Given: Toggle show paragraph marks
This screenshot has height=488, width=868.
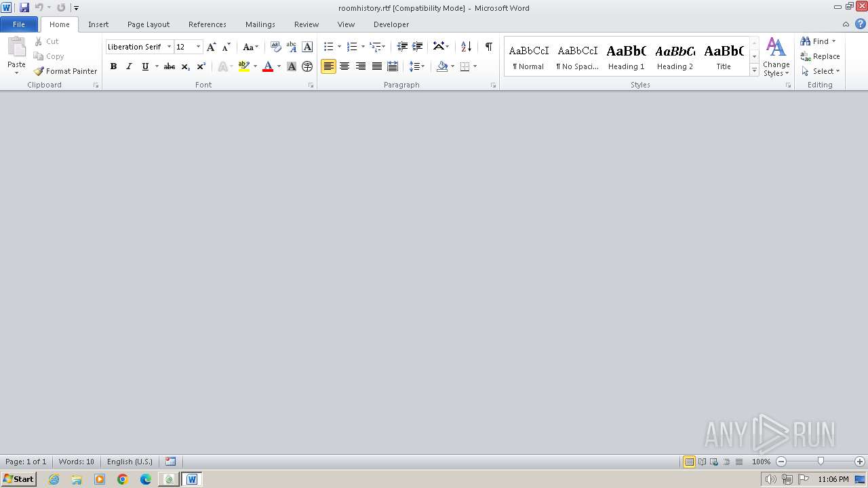Looking at the screenshot, I should coord(488,47).
